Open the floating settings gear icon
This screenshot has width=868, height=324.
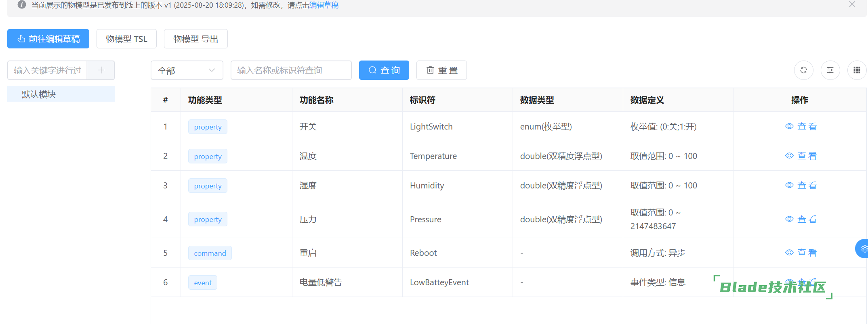[864, 249]
